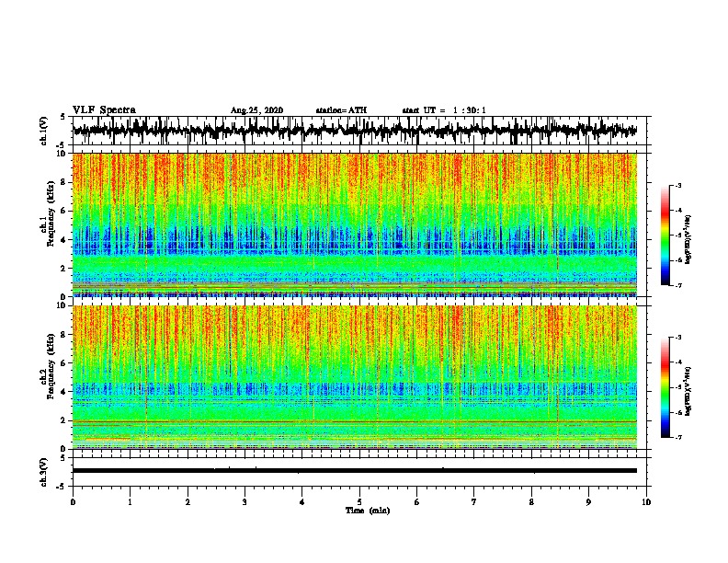Click the "-7" tick on ch.1 colorbar
The height and width of the screenshot is (563, 728).
(x=678, y=285)
